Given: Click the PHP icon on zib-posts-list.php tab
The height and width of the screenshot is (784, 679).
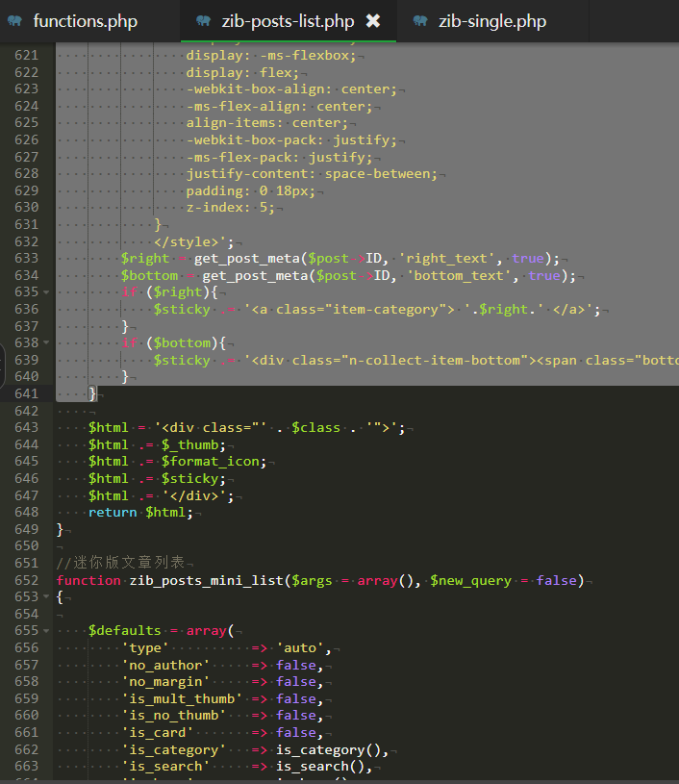Looking at the screenshot, I should 203,21.
